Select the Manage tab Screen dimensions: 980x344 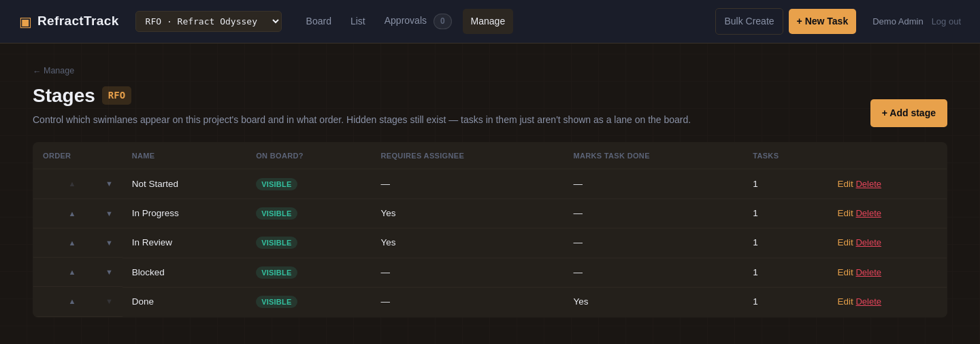[x=488, y=21]
